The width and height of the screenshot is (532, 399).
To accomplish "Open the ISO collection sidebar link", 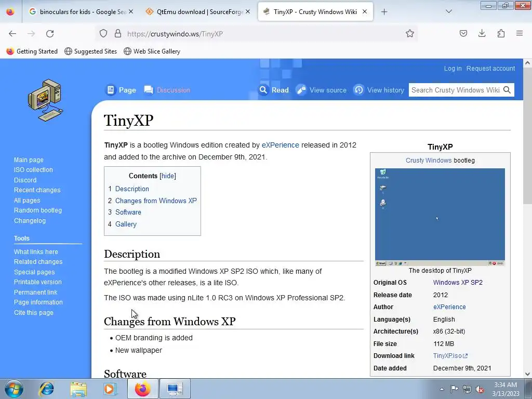I will (x=33, y=170).
